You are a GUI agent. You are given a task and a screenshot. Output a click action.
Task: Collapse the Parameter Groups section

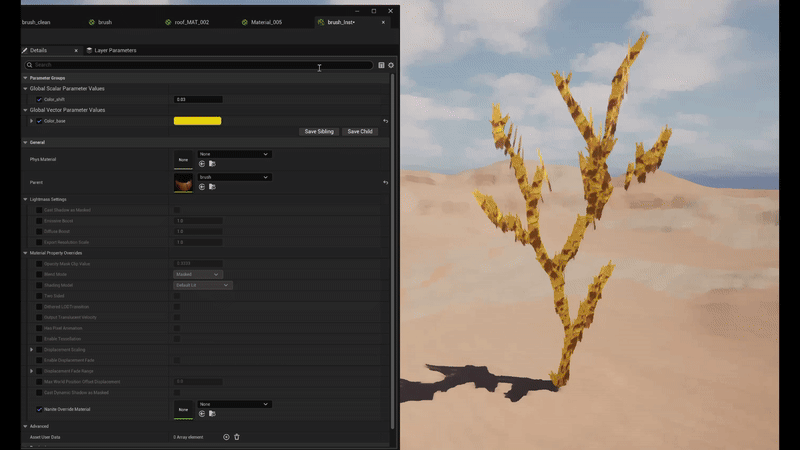tap(25, 78)
